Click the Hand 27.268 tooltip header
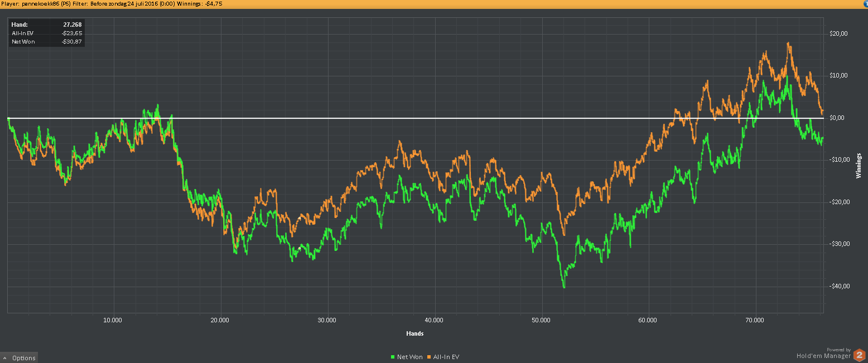The width and height of the screenshot is (868, 363). tap(47, 25)
